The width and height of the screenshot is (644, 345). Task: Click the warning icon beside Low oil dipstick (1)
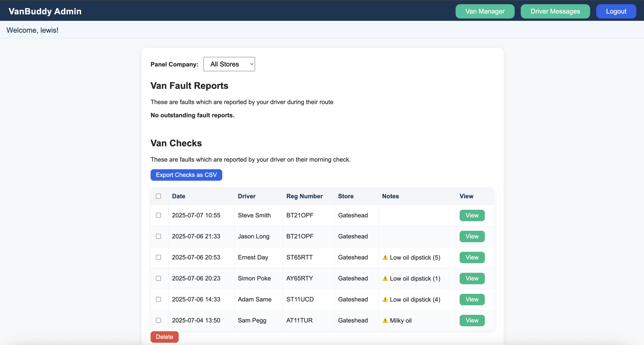(x=385, y=278)
